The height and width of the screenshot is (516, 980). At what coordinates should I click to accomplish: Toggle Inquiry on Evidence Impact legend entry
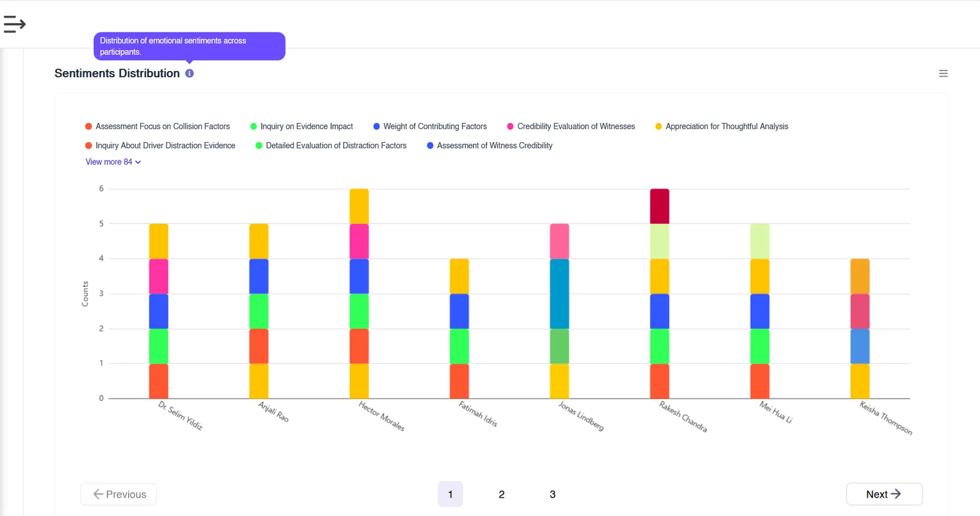[301, 127]
